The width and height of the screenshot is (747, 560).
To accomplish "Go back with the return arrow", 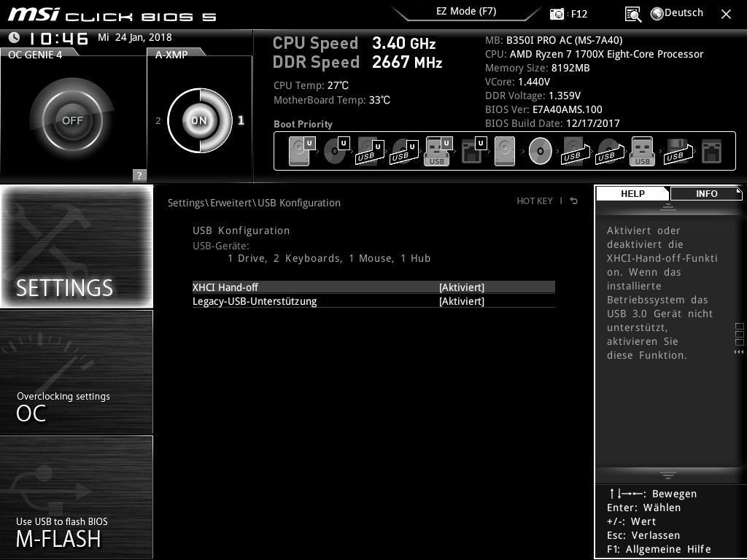I will click(574, 201).
